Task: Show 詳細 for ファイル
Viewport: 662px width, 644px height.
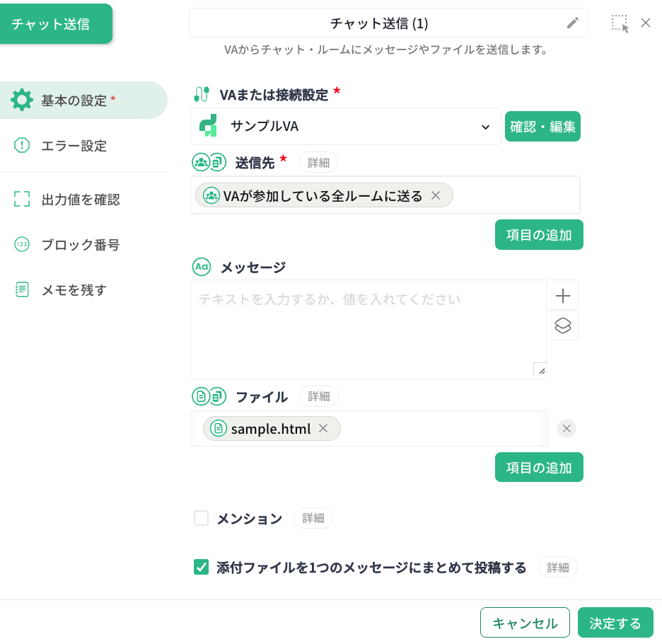Action: tap(318, 396)
